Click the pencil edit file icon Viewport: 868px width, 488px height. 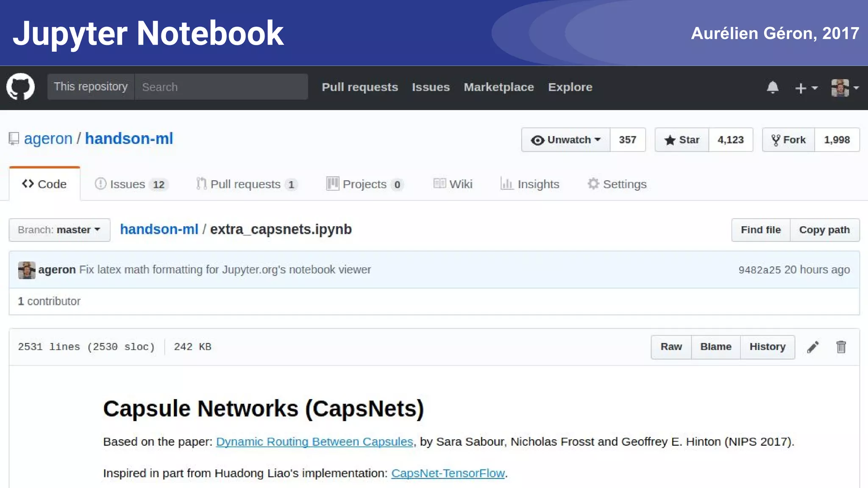point(812,347)
